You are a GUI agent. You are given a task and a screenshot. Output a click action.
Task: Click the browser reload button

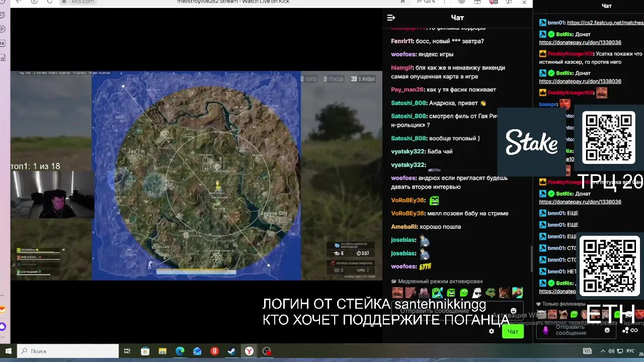click(50, 2)
